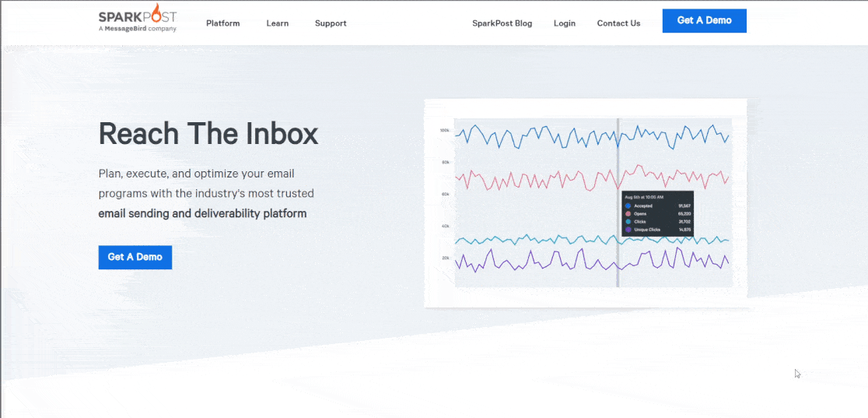
Task: Click the header Get A Demo button
Action: coord(704,20)
